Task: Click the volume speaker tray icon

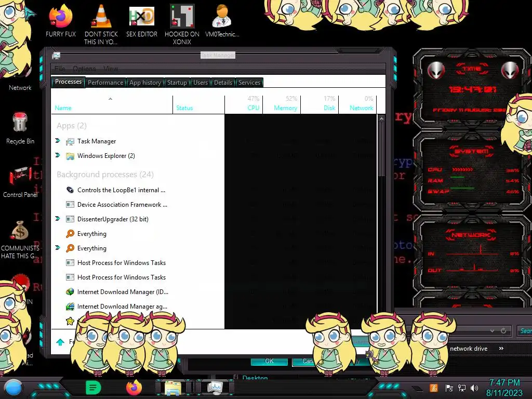Action: coord(474,388)
